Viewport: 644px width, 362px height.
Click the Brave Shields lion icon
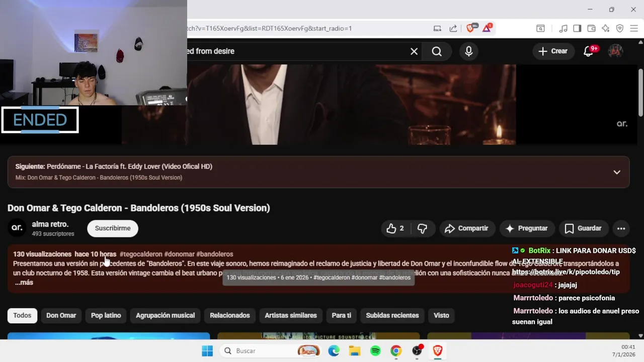[x=470, y=28]
